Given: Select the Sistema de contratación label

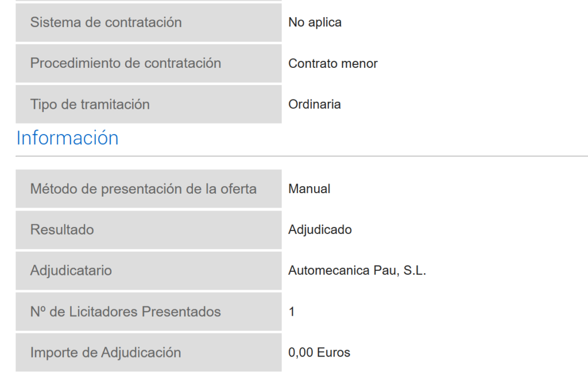Looking at the screenshot, I should 149,22.
